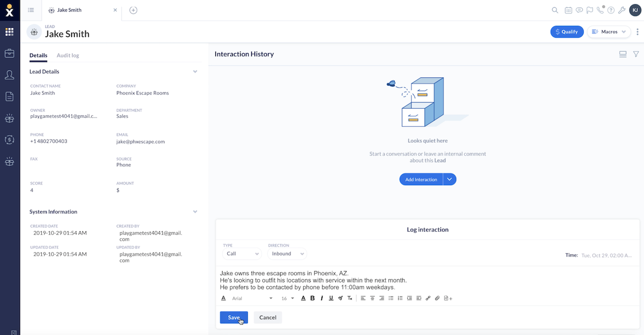
Task: Click the tab list icon left of Jake Smith tab
Action: [x=31, y=10]
